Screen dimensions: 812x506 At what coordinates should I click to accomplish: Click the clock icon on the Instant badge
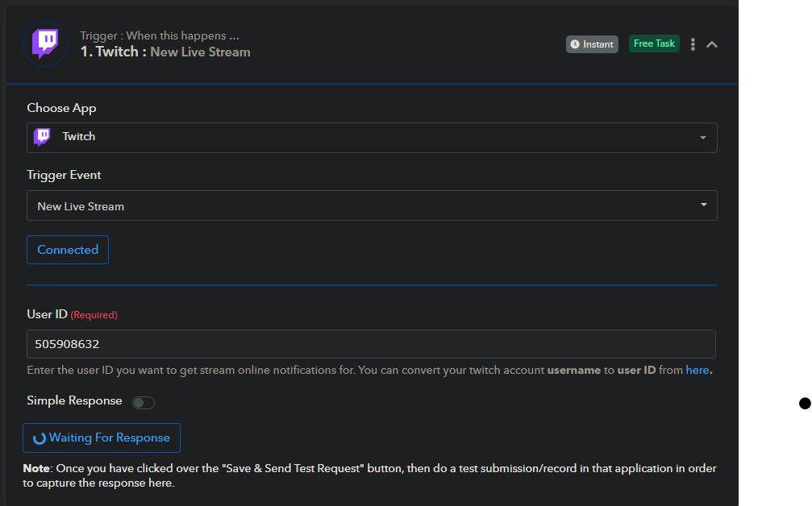(x=575, y=44)
